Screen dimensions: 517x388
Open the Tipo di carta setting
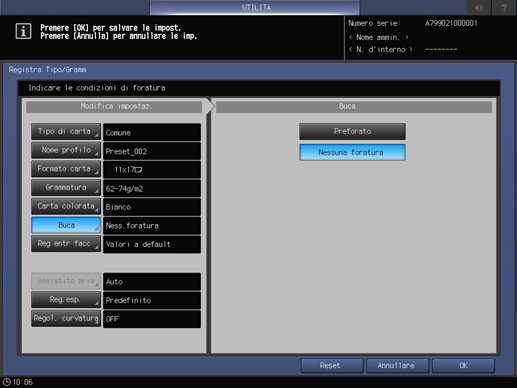(x=66, y=132)
